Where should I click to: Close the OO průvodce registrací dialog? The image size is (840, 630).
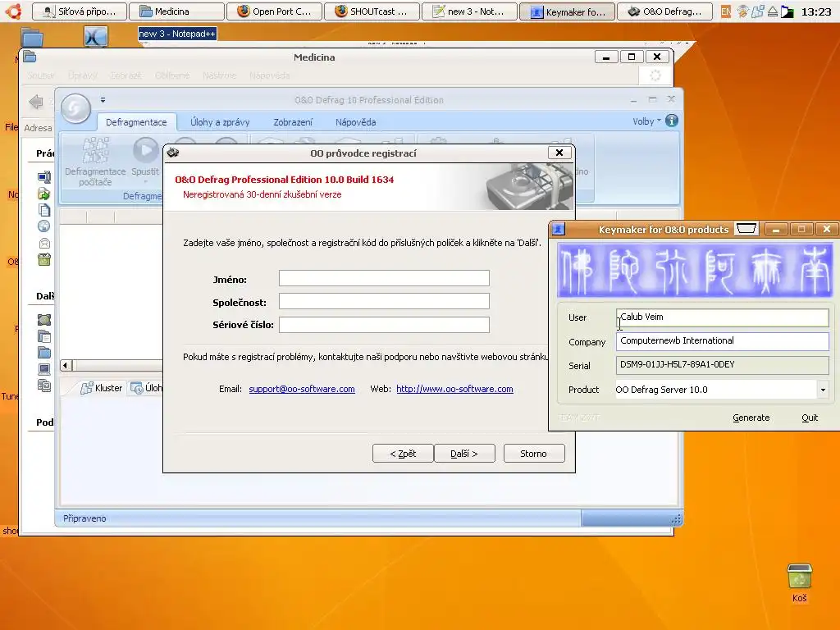point(559,153)
